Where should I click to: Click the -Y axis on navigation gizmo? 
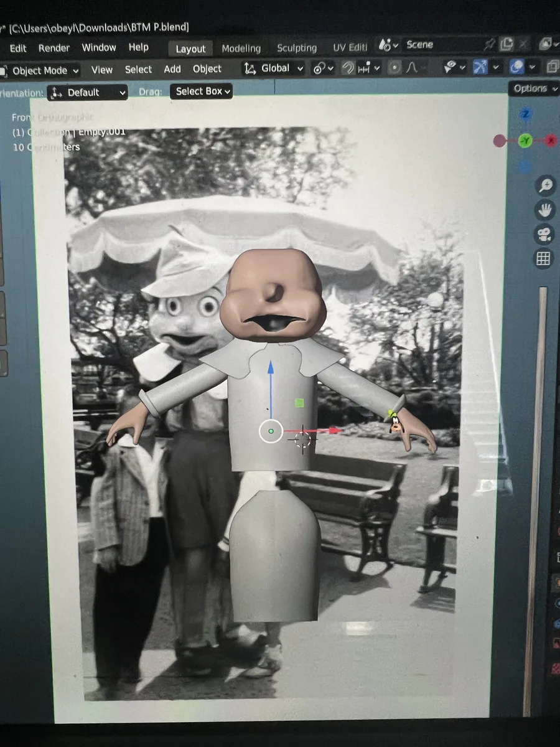[526, 141]
